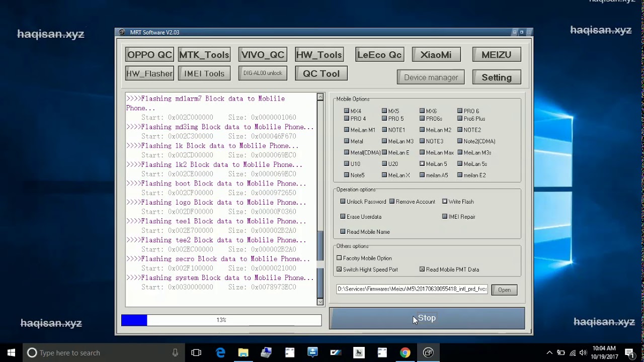
Task: Check the MeiLan E option
Action: (x=384, y=152)
